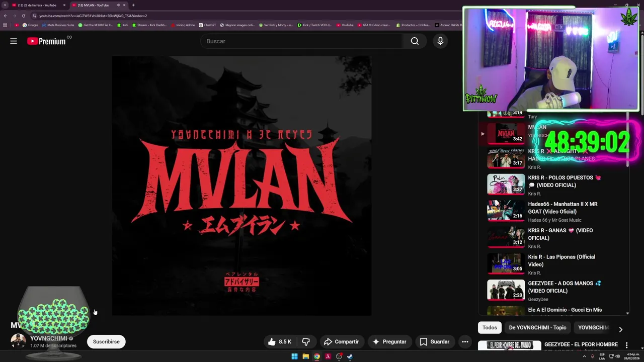Open the Meta Business Suite bookmark

pyautogui.click(x=58, y=25)
